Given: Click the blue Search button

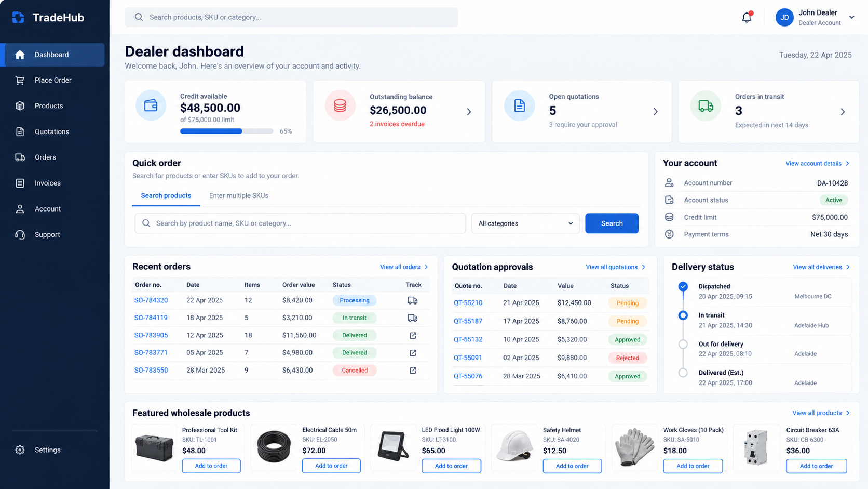Looking at the screenshot, I should (x=612, y=223).
